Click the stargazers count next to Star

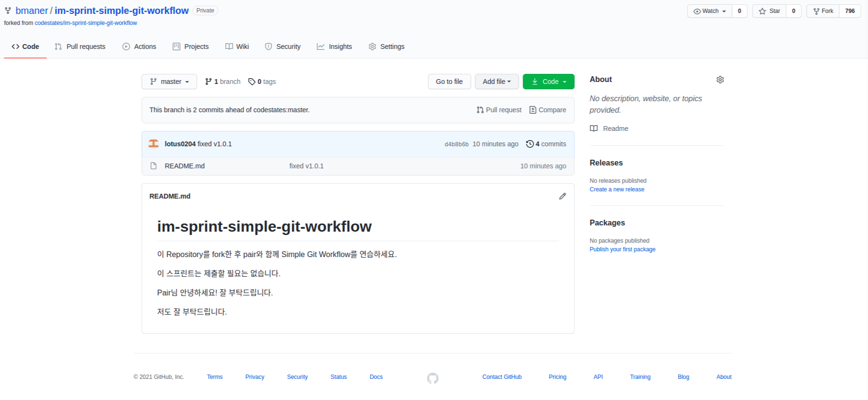(x=794, y=11)
